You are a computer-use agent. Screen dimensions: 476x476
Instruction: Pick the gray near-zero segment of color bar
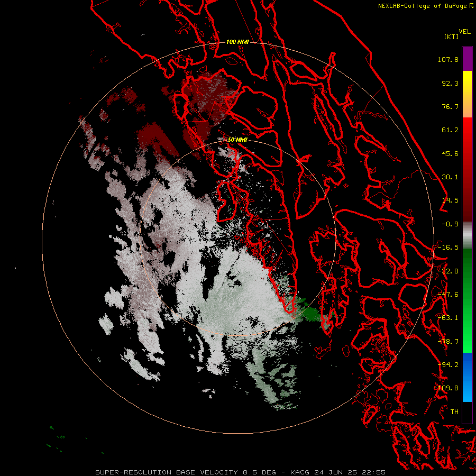[x=467, y=235]
